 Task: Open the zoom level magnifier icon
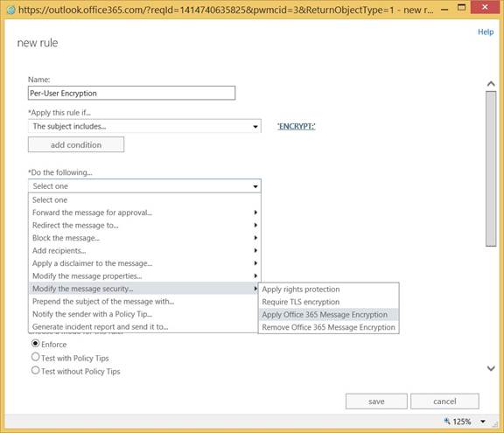[x=447, y=421]
